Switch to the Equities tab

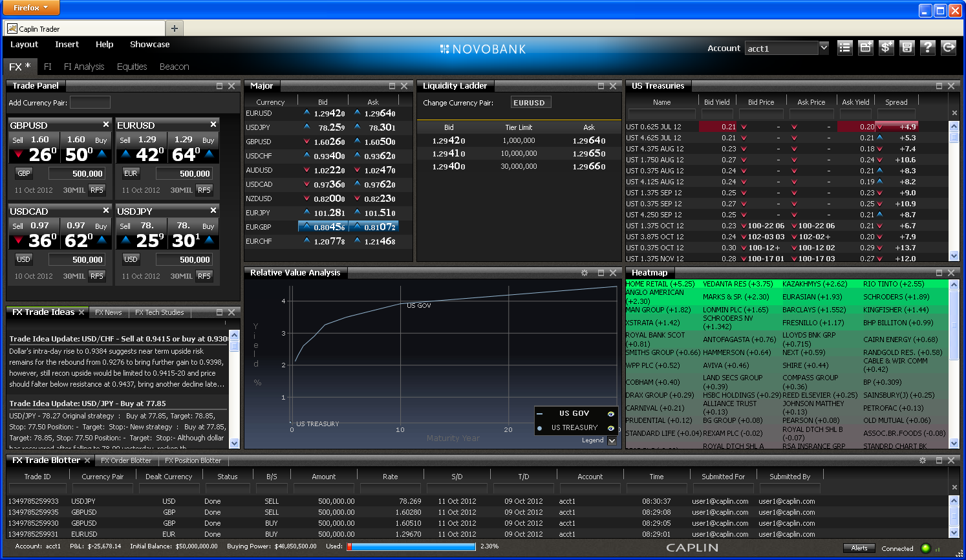(x=132, y=67)
